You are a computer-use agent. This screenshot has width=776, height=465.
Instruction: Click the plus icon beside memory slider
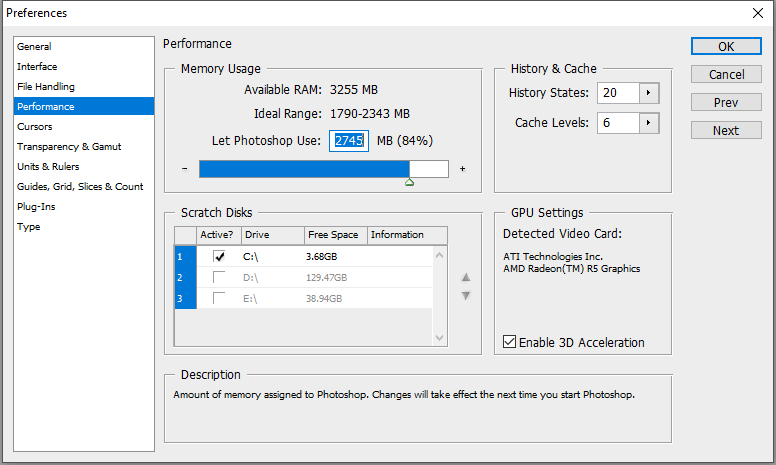462,169
